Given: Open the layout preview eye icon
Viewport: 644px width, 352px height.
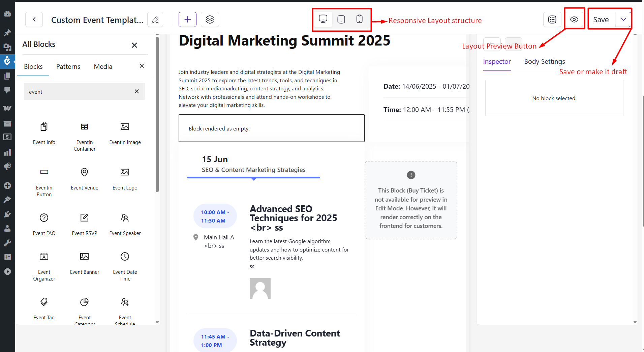Looking at the screenshot, I should tap(574, 19).
